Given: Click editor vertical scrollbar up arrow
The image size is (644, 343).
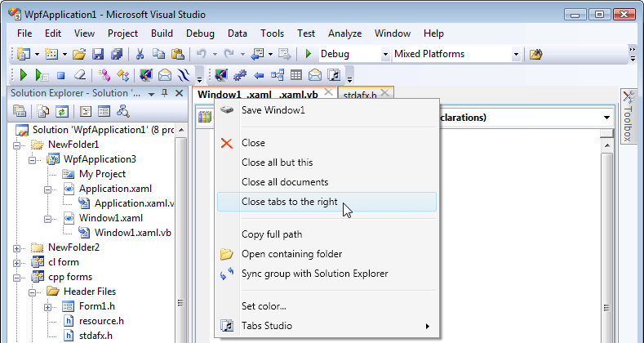Looking at the screenshot, I should coord(606,145).
